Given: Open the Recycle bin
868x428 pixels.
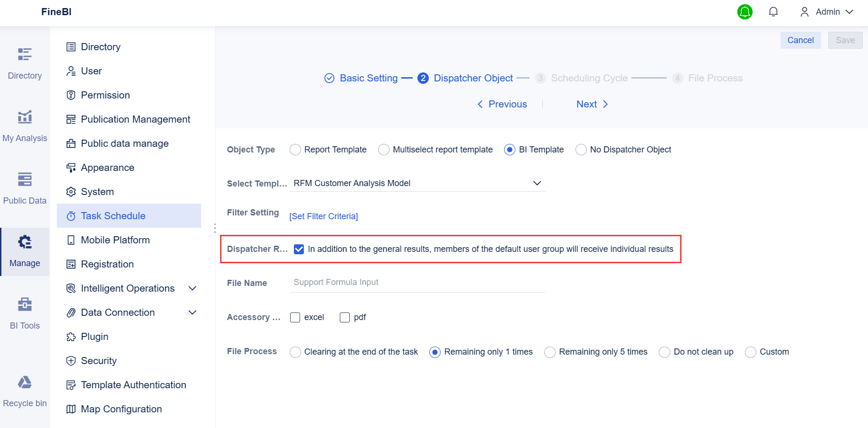Looking at the screenshot, I should (25, 390).
